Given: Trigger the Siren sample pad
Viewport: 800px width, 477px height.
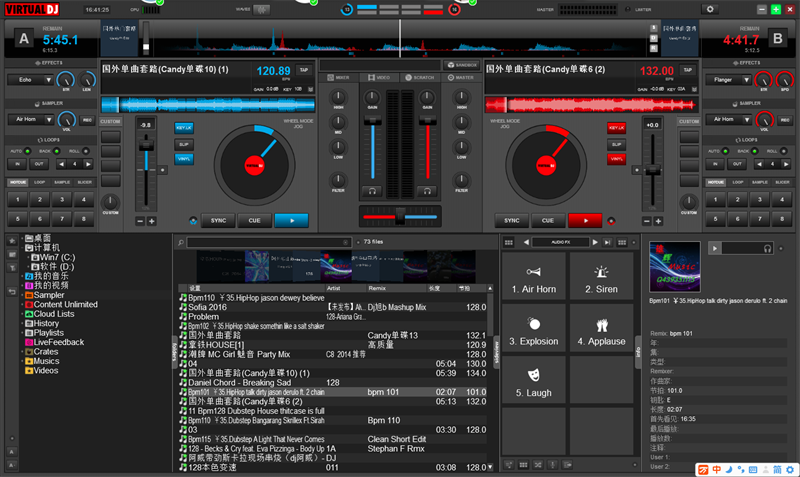Looking at the screenshot, I should tap(601, 276).
